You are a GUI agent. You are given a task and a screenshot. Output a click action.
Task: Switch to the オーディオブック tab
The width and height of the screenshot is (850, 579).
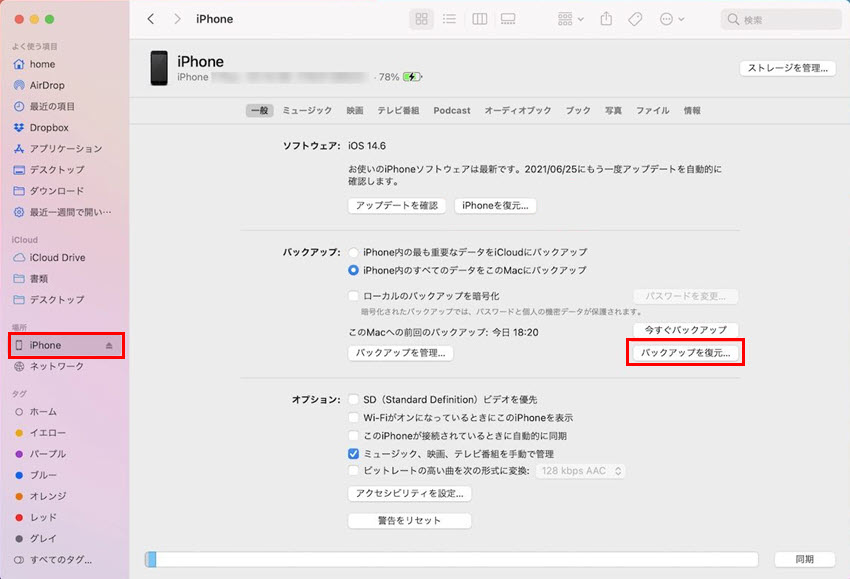[518, 111]
